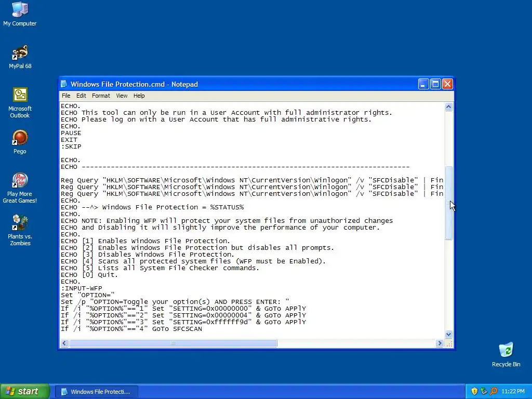Open the Help menu
The width and height of the screenshot is (532, 399).
[x=139, y=96]
